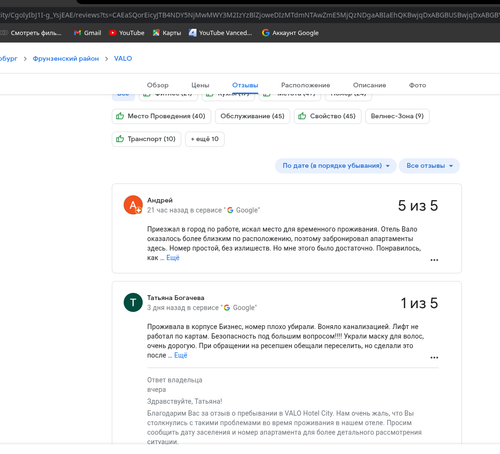Click 'Здравствуйте, Татьяна!' reply text
500x454 pixels.
[x=184, y=401]
